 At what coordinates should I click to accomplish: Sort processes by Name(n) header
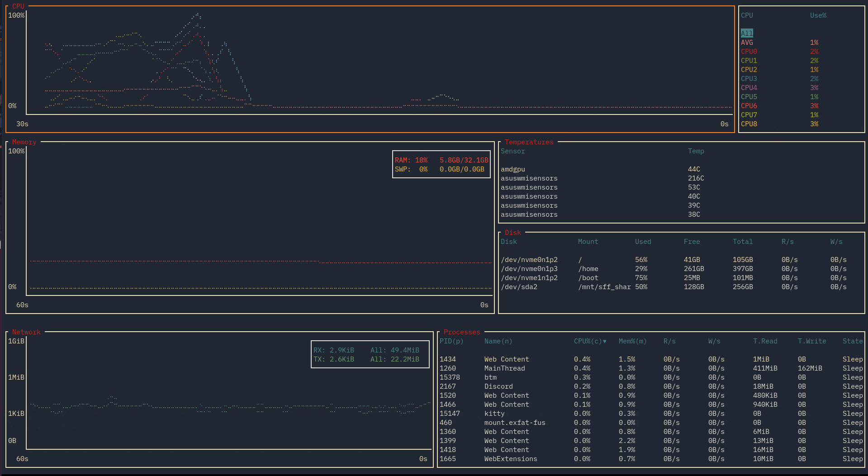pos(498,341)
